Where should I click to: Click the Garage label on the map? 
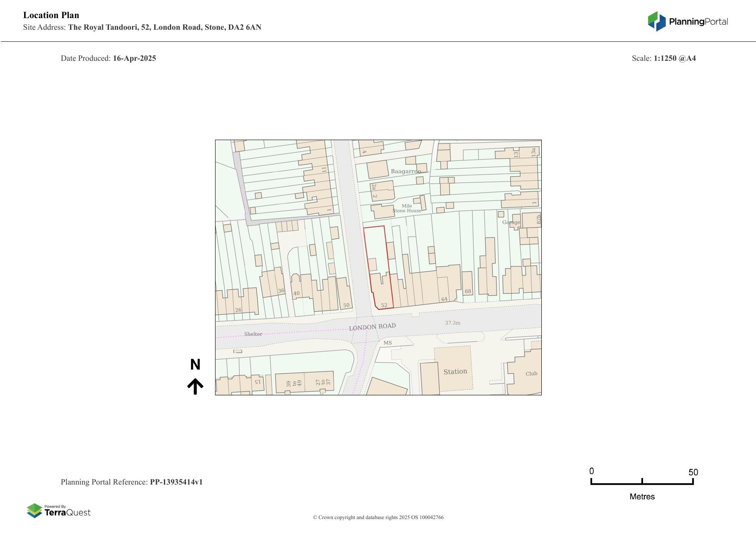coord(511,222)
